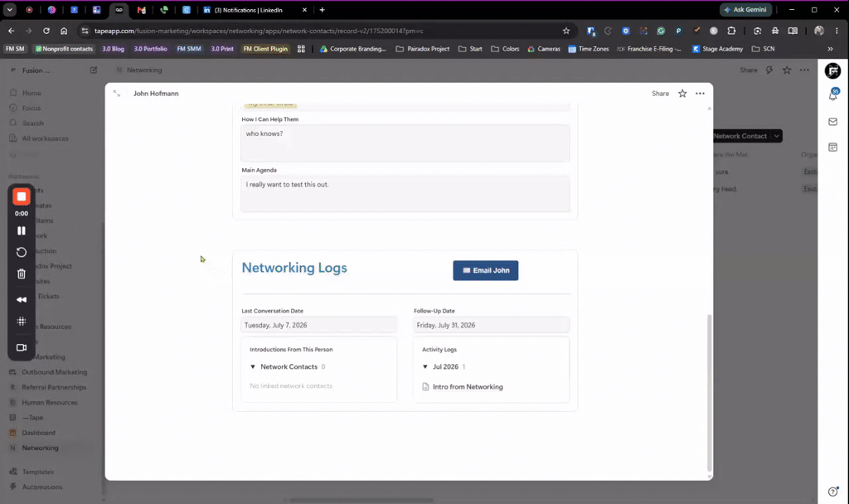Viewport: 849px width, 504px height.
Task: Click the Ask Gemini button
Action: point(745,10)
